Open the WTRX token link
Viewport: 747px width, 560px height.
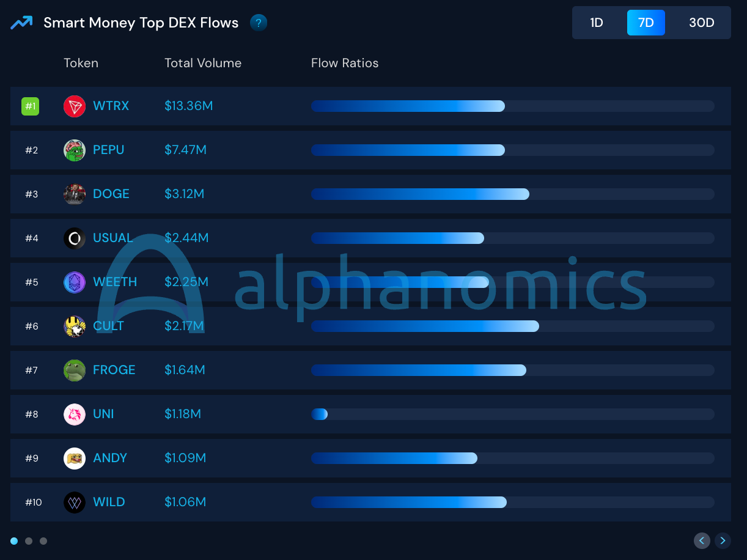point(111,106)
